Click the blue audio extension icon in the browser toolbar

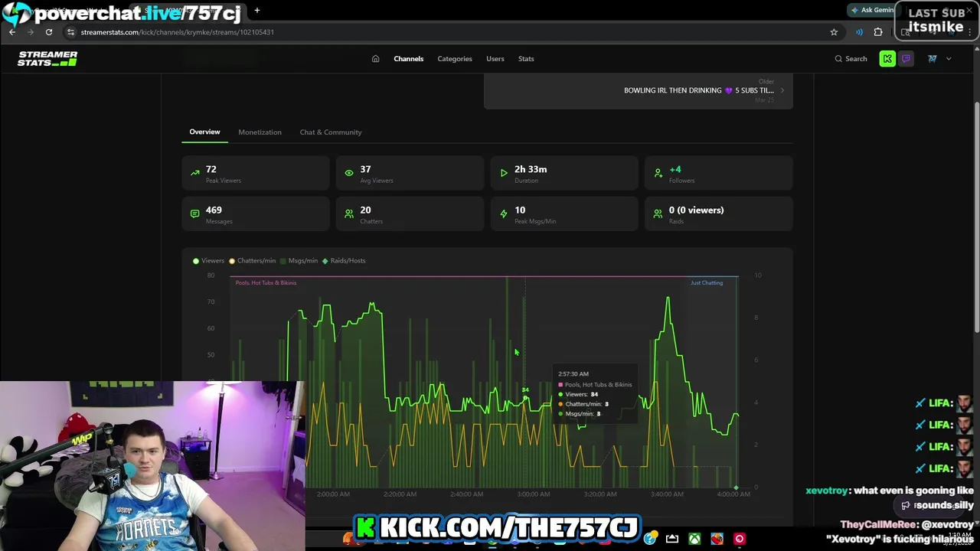coord(859,32)
